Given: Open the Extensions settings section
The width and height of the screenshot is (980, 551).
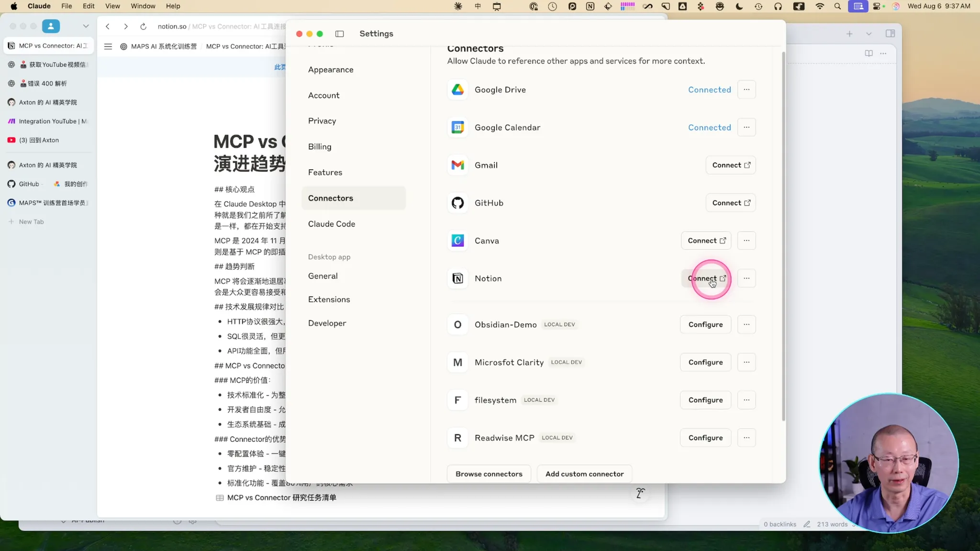Looking at the screenshot, I should [x=329, y=299].
